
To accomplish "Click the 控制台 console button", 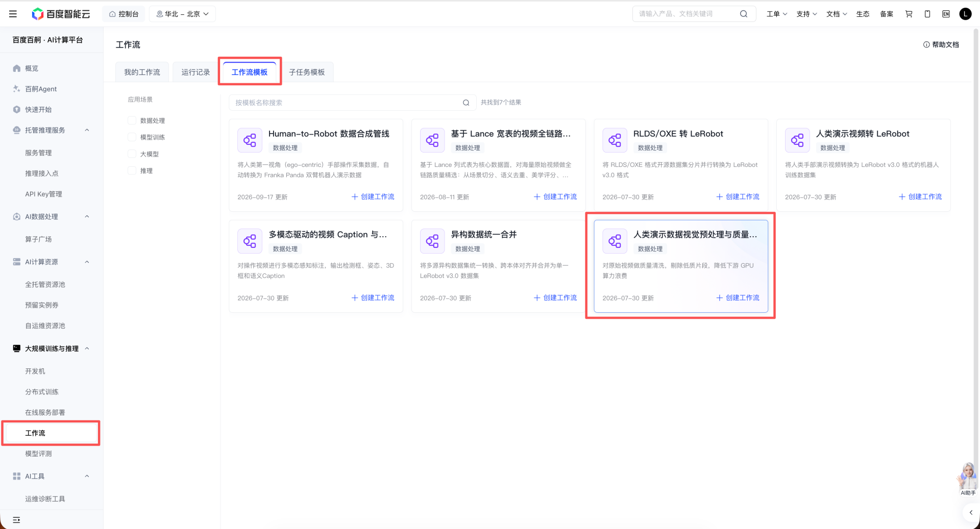I will point(124,14).
